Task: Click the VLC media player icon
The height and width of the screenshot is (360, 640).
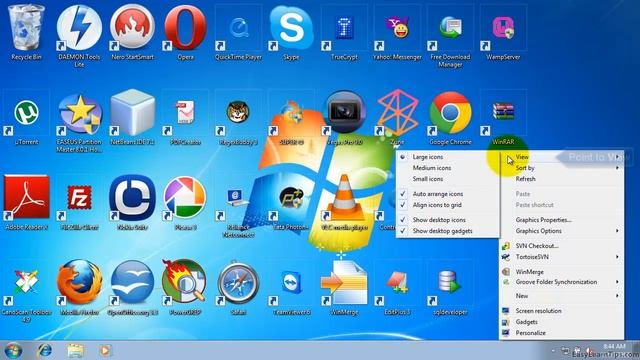Action: coord(344,198)
